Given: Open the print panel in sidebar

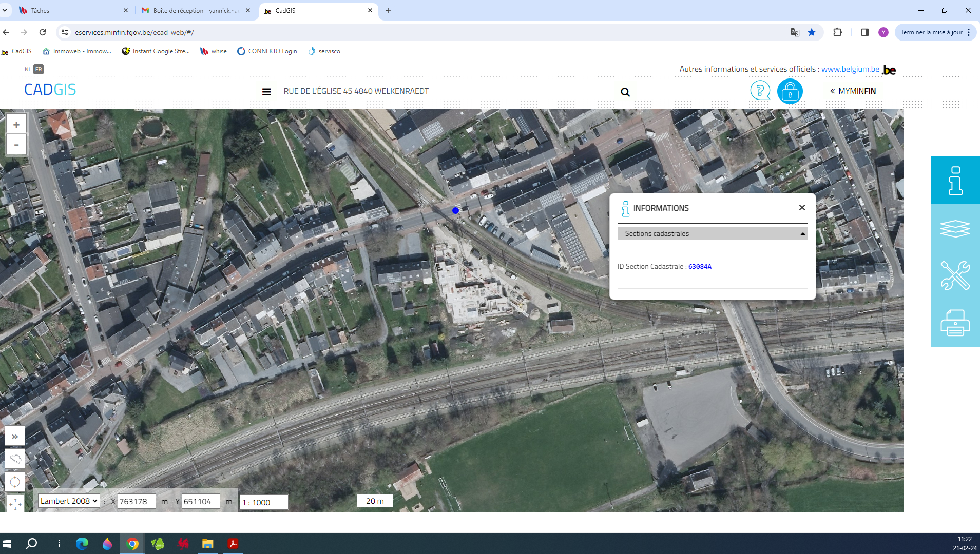Looking at the screenshot, I should 955,323.
